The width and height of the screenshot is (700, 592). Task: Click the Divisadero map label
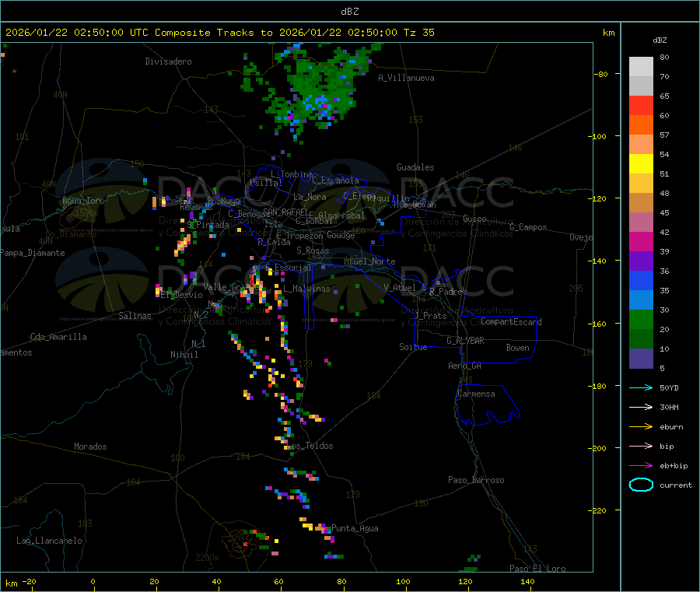(168, 61)
